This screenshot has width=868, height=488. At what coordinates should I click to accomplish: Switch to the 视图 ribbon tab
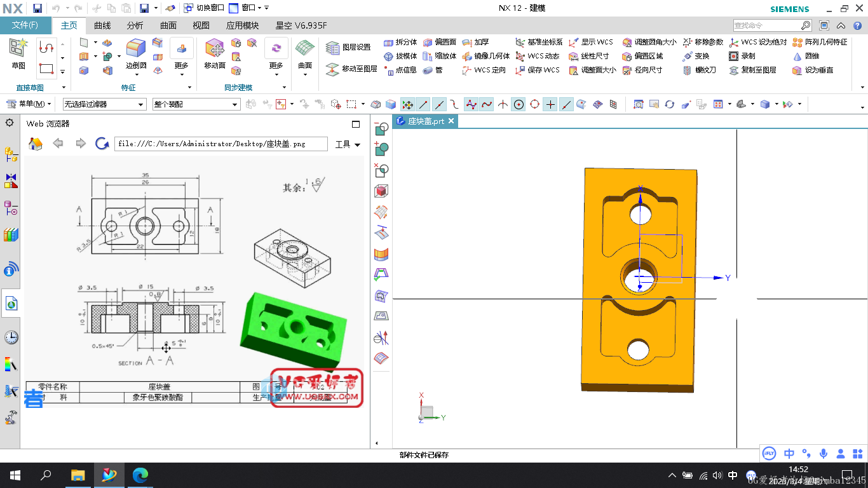point(201,25)
